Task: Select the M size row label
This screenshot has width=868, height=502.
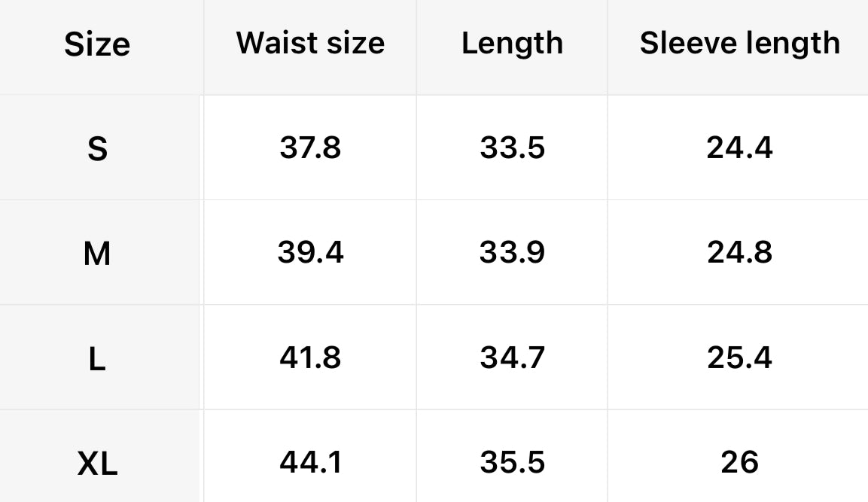Action: pos(97,254)
